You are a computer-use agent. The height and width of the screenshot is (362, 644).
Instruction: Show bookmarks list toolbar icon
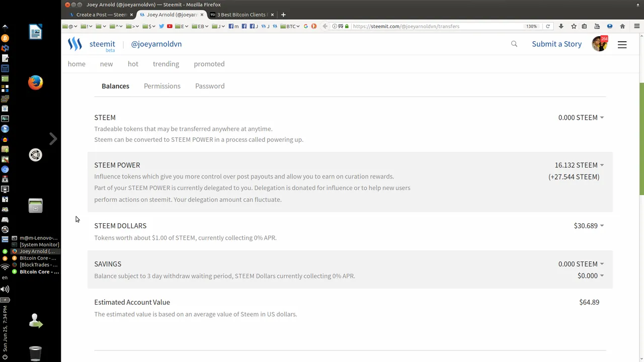(585, 26)
